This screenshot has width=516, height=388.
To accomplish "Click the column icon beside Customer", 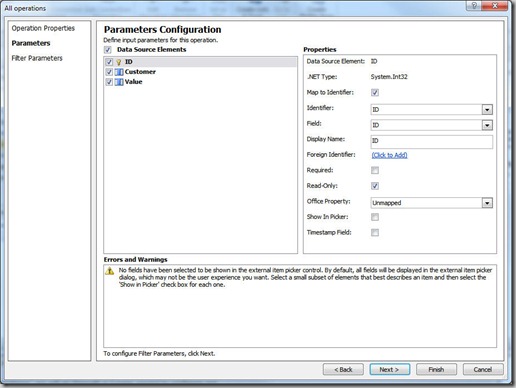I will click(119, 72).
